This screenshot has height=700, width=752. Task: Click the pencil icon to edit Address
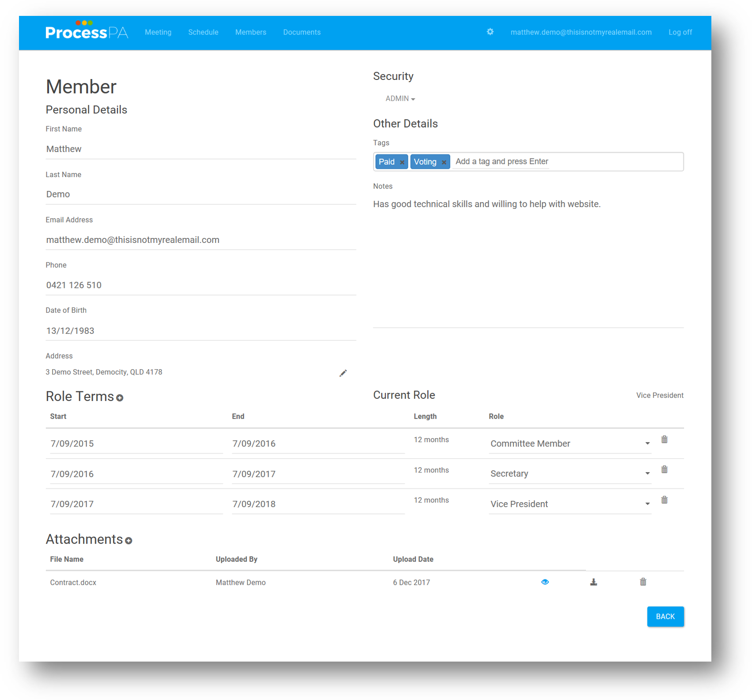343,373
